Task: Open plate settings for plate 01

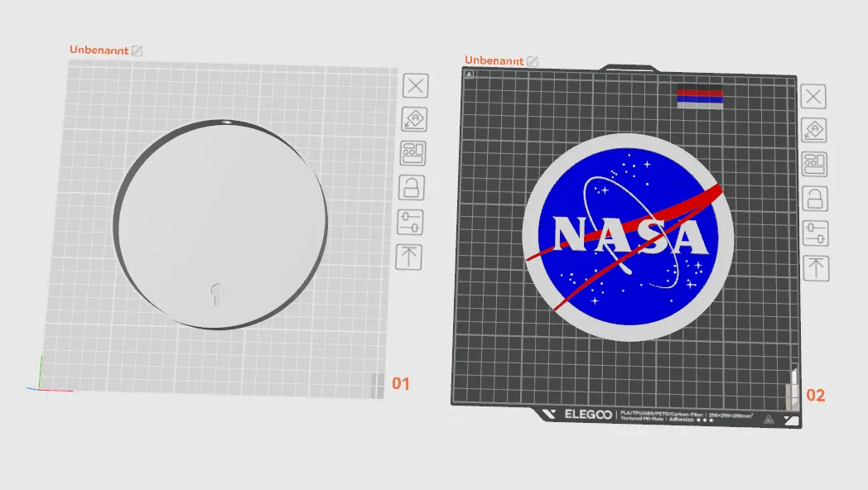Action: (x=412, y=222)
